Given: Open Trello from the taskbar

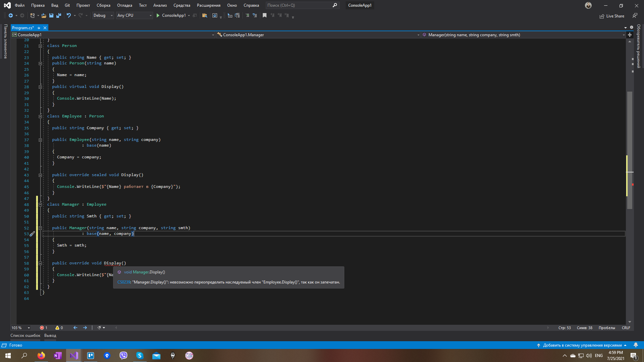Looking at the screenshot, I should click(91, 356).
